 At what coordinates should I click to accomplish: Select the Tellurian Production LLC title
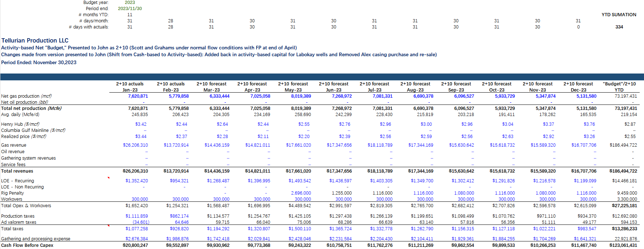tap(35, 40)
